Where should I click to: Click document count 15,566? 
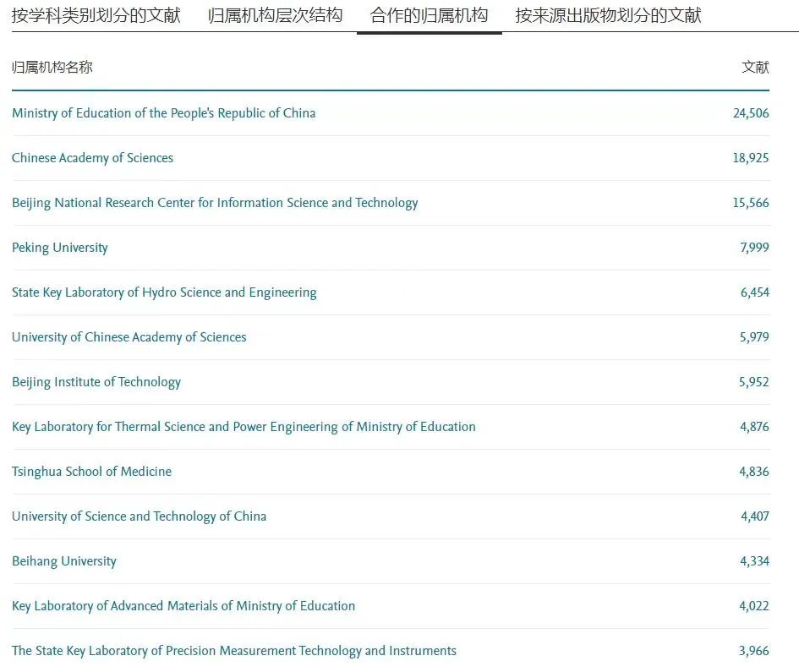click(x=751, y=203)
